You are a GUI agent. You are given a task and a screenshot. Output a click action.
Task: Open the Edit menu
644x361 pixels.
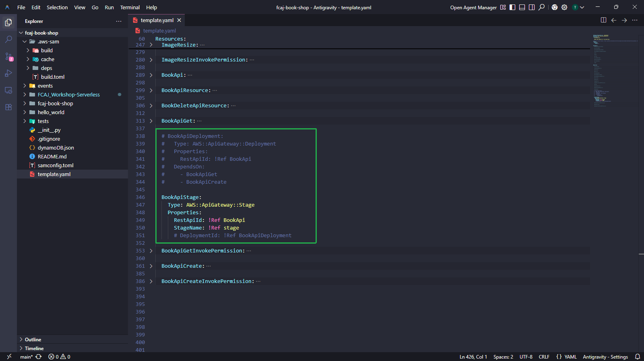click(x=36, y=7)
